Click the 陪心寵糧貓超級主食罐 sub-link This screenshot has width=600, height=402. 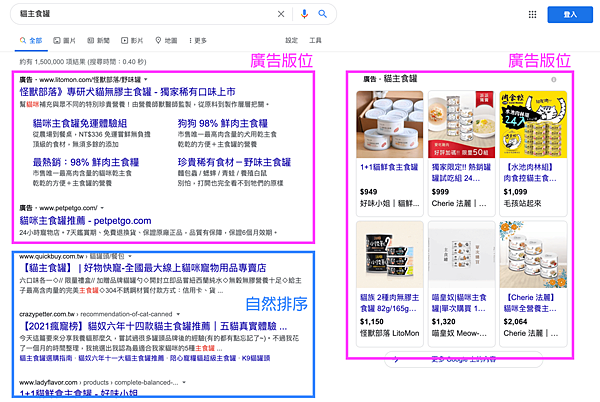pyautogui.click(x=203, y=358)
